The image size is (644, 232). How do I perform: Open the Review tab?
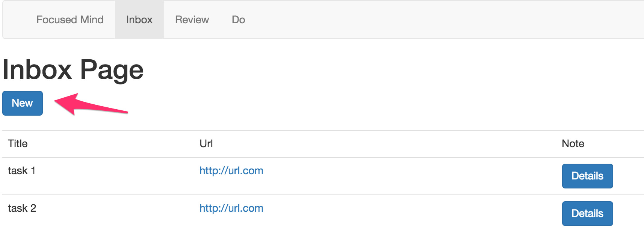192,20
